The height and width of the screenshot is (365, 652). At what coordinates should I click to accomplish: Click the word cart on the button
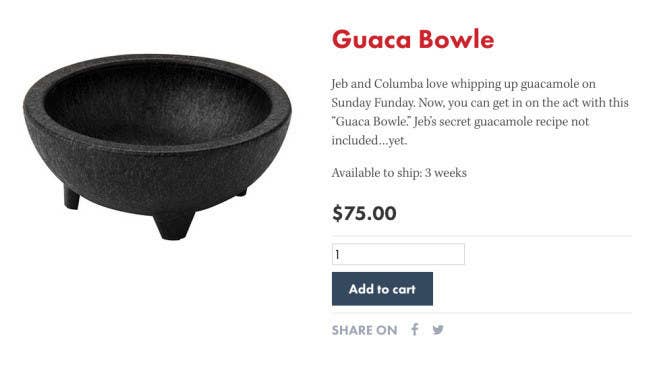(x=403, y=289)
